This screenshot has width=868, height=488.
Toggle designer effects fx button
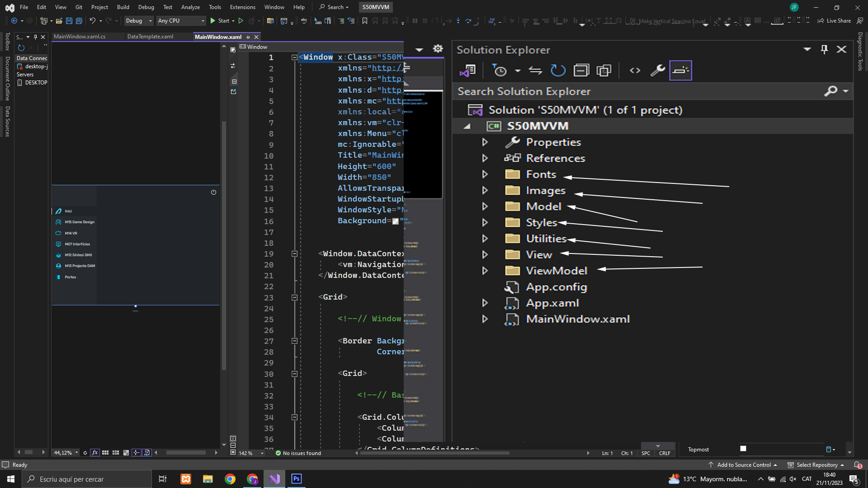click(x=94, y=452)
